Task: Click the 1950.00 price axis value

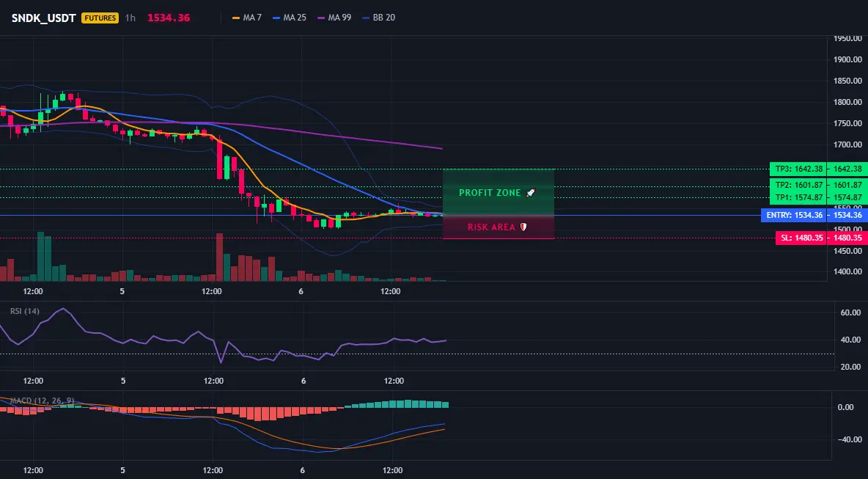Action: [x=847, y=39]
